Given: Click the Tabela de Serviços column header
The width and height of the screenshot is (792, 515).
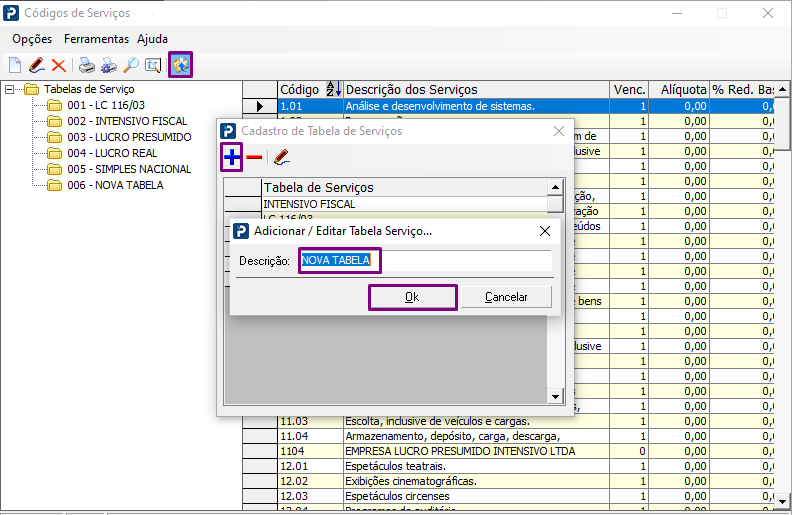Looking at the screenshot, I should 404,188.
